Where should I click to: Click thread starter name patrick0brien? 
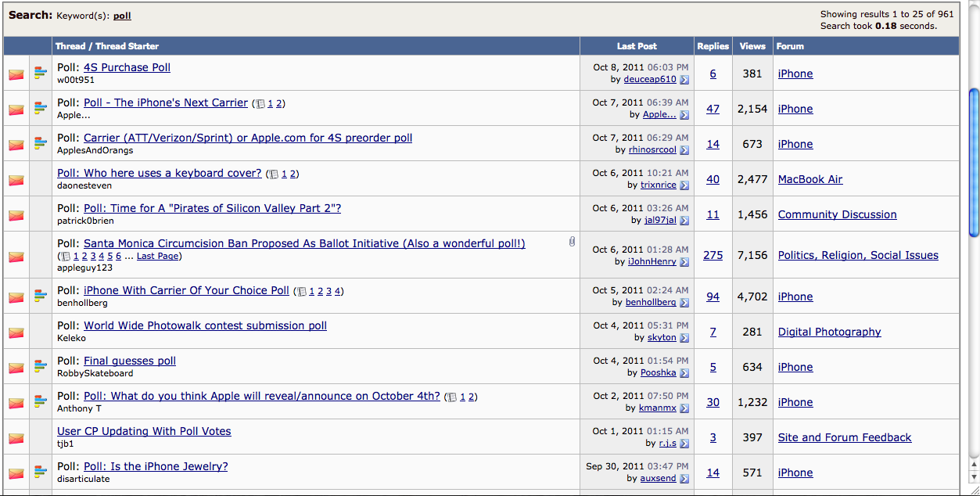(x=87, y=221)
